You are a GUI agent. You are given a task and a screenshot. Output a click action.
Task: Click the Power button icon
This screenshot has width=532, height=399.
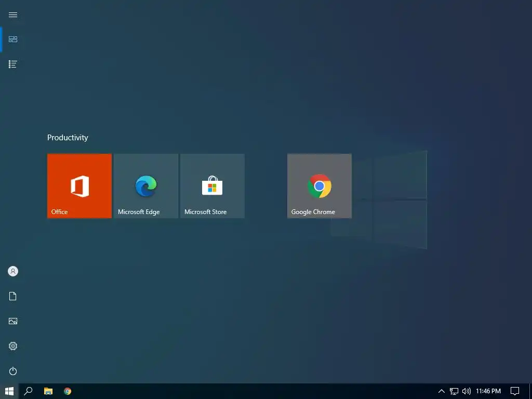pos(13,371)
